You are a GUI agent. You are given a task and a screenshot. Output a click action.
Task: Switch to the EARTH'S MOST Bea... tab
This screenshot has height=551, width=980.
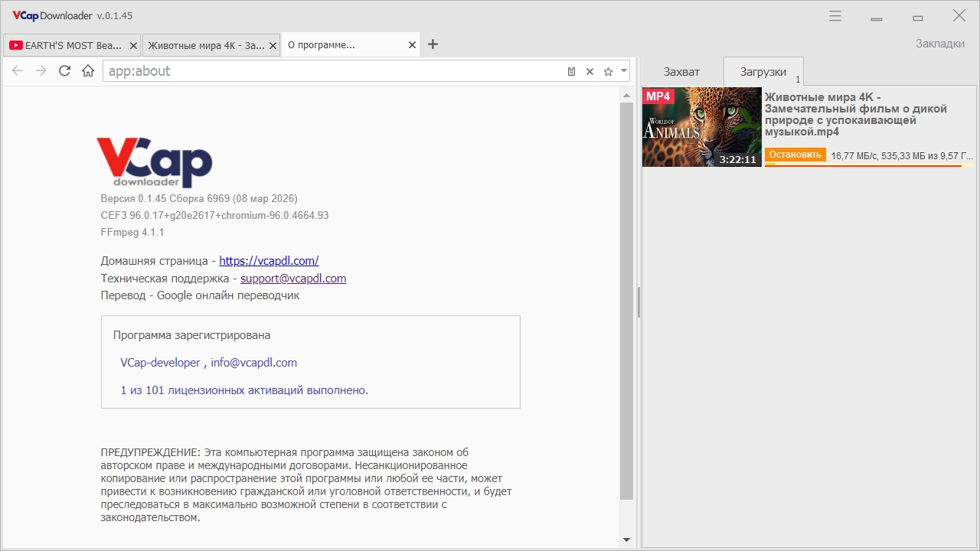coord(73,45)
